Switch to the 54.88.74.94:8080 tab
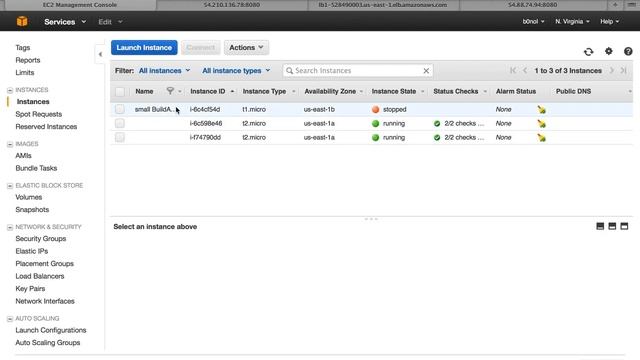Image resolution: width=640 pixels, height=360 pixels. 533,5
